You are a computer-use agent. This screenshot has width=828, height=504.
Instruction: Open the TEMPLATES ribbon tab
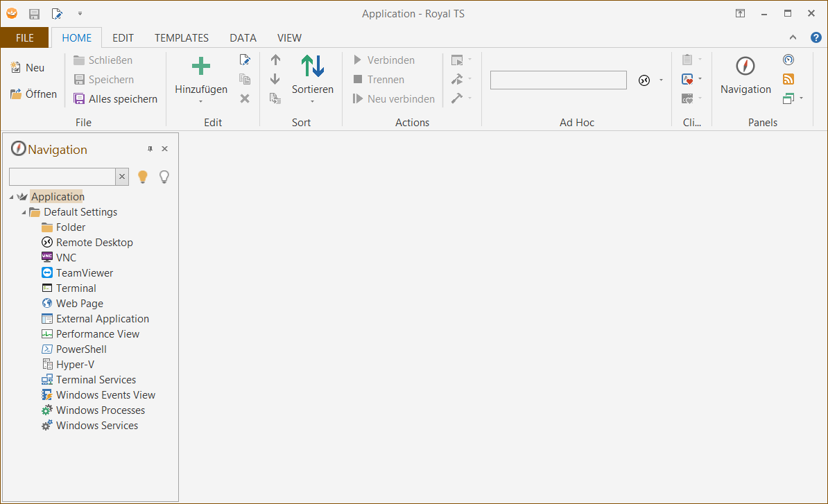coord(182,38)
